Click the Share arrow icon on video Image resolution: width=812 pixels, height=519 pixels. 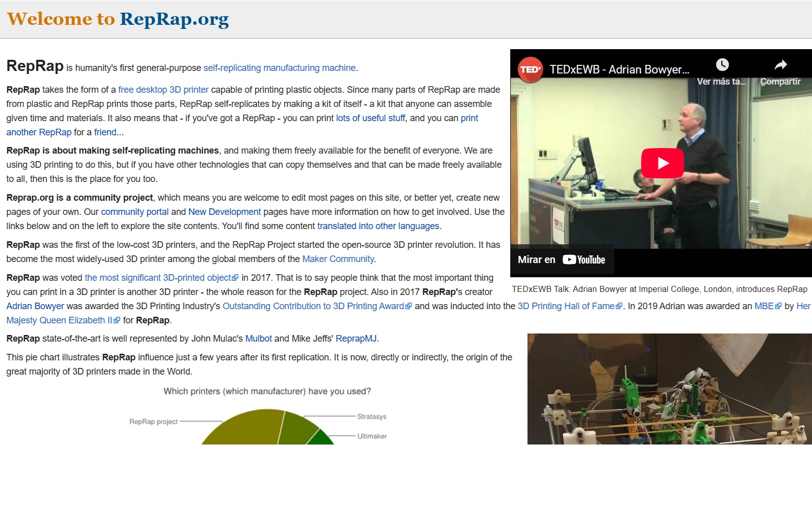780,65
